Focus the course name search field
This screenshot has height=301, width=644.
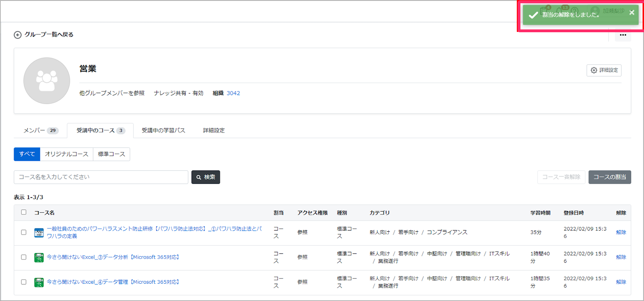101,177
